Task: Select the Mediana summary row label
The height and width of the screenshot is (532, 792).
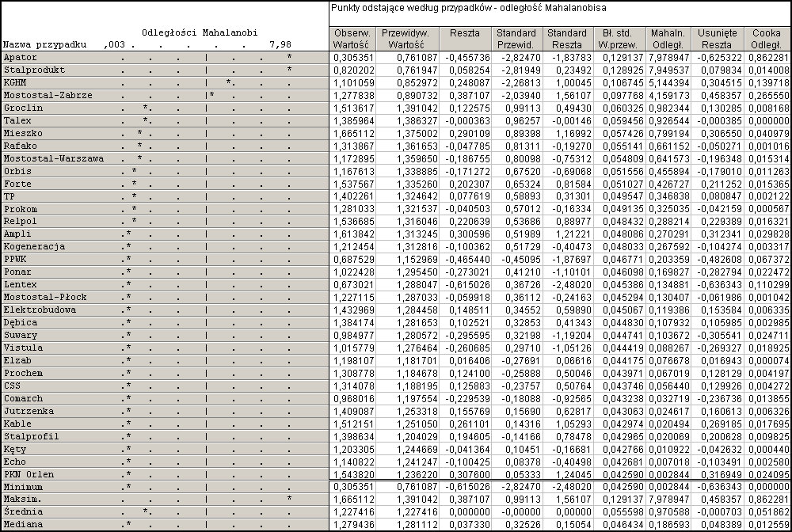Action: click(23, 524)
